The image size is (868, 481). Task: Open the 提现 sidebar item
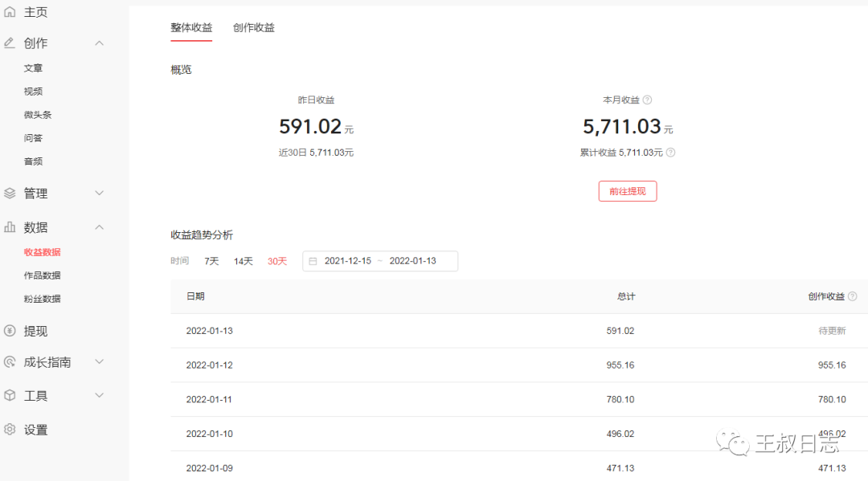(x=35, y=331)
